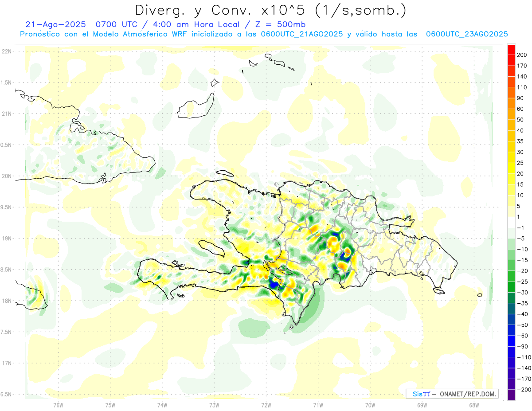
Task: Click the negative legend value -90
Action: [522, 347]
